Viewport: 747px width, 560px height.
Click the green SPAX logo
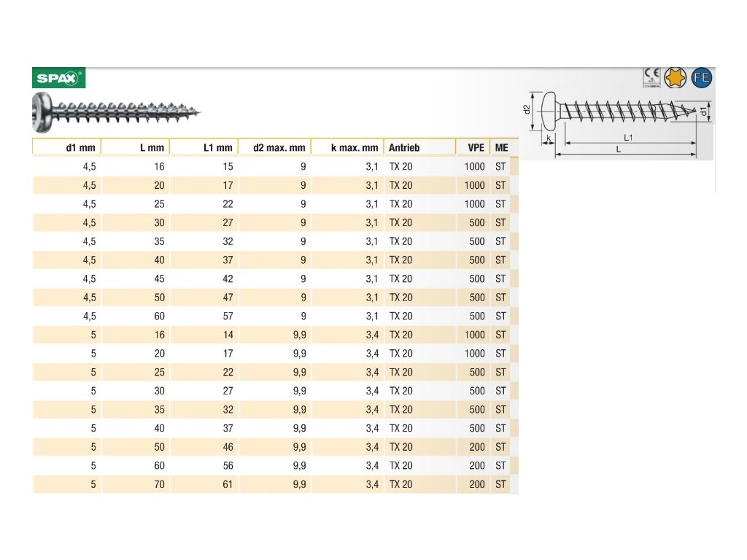pos(59,78)
